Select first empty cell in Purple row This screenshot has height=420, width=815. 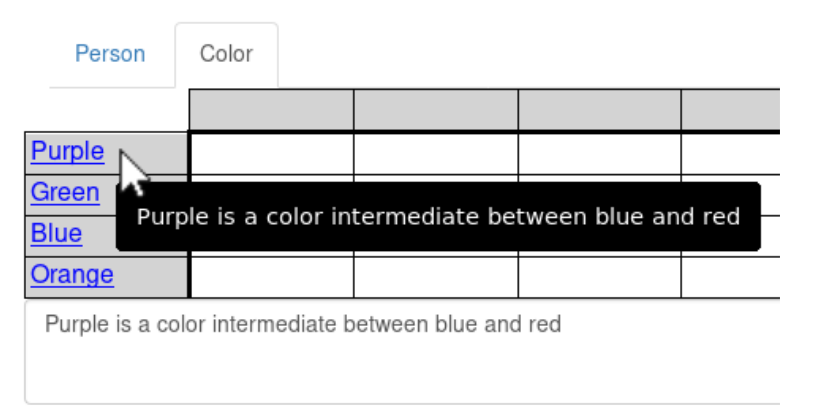pyautogui.click(x=272, y=154)
